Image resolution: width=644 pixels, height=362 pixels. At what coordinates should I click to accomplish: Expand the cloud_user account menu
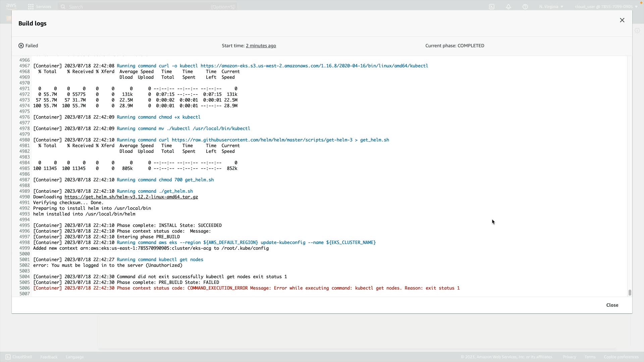click(x=606, y=7)
